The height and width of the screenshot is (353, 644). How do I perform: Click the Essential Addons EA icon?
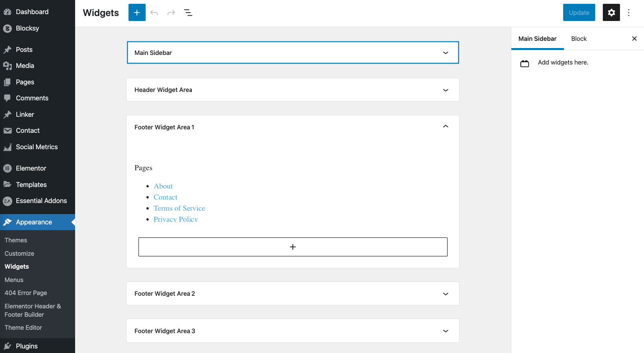click(7, 201)
